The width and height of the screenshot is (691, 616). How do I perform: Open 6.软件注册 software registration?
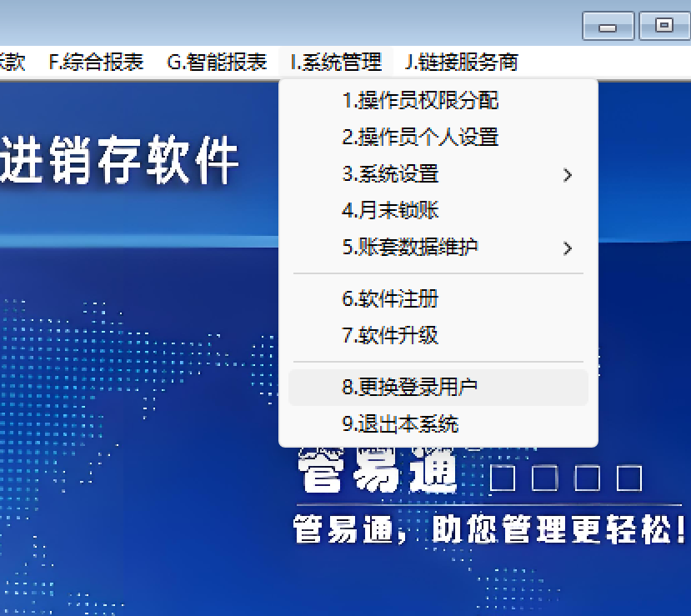tap(390, 299)
